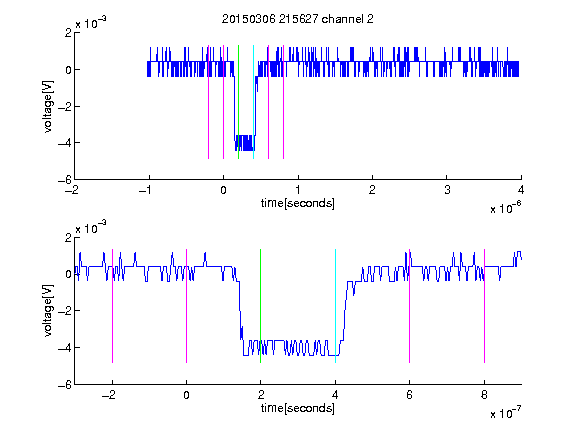Click the plot title '20150306 215627 channel 2'
The image size is (576, 432).
(298, 19)
